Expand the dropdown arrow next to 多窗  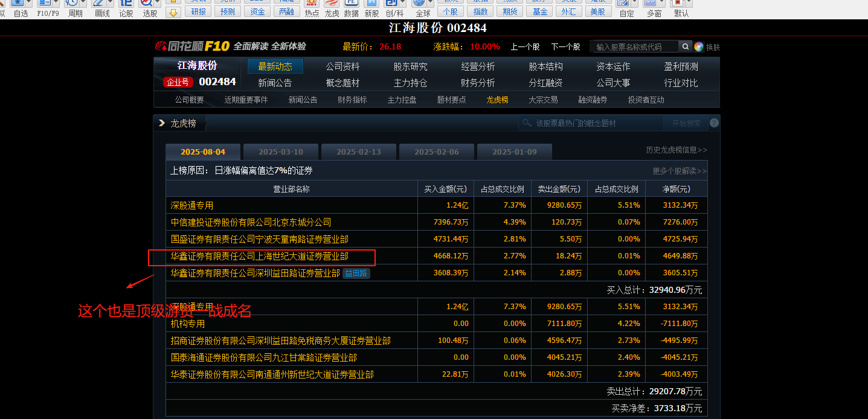tap(662, 3)
